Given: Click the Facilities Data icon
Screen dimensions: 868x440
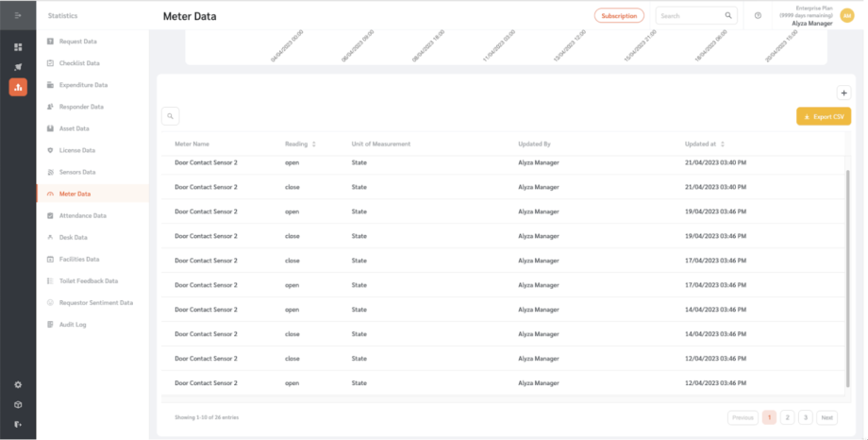Looking at the screenshot, I should point(50,259).
